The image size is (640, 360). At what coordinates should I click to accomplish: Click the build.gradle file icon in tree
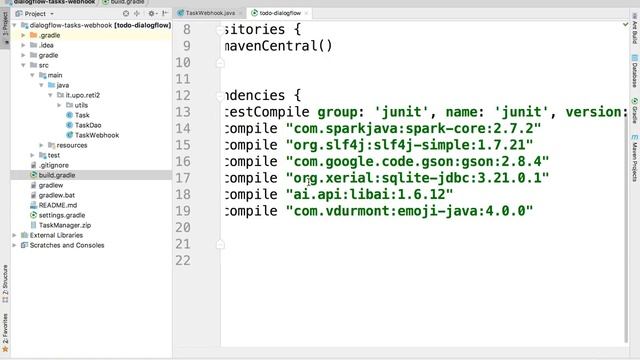click(33, 175)
